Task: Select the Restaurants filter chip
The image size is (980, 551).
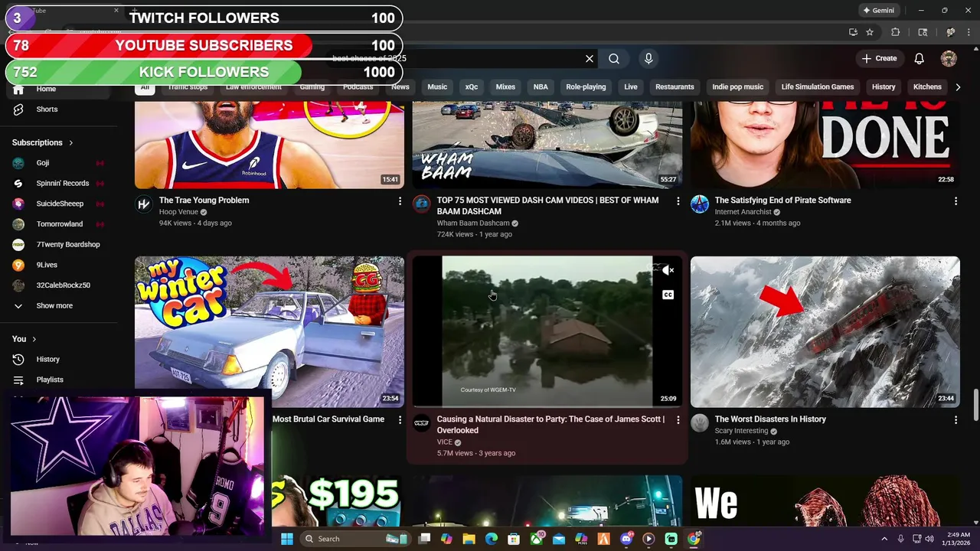Action: click(675, 87)
